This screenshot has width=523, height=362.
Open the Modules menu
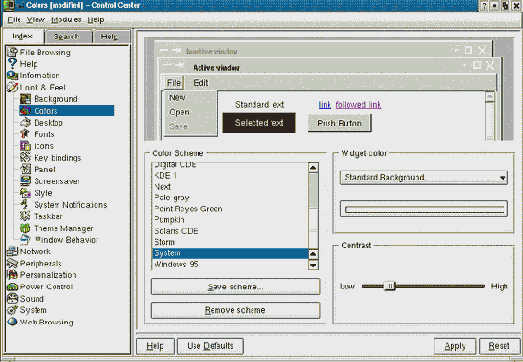click(x=66, y=20)
